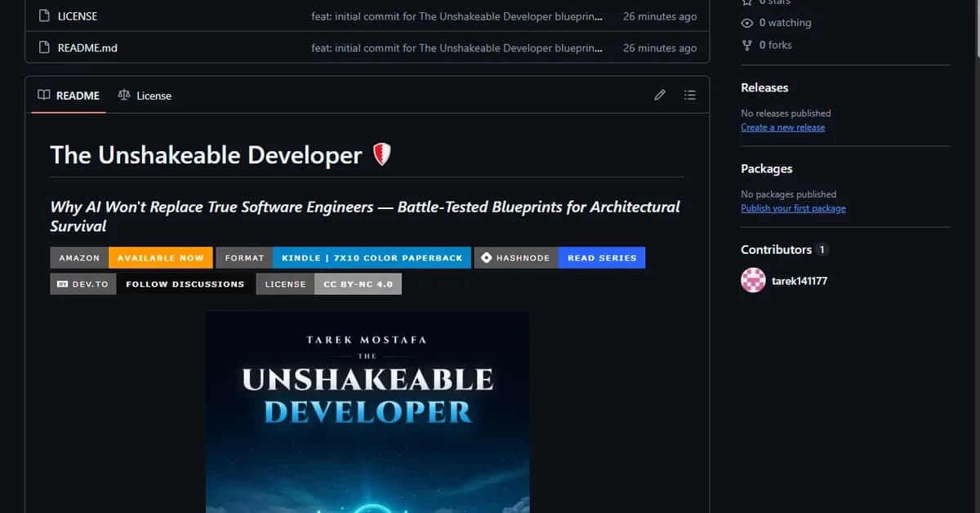The image size is (980, 513).
Task: Click the README.md row 26 minutes ago timestamp
Action: [660, 48]
